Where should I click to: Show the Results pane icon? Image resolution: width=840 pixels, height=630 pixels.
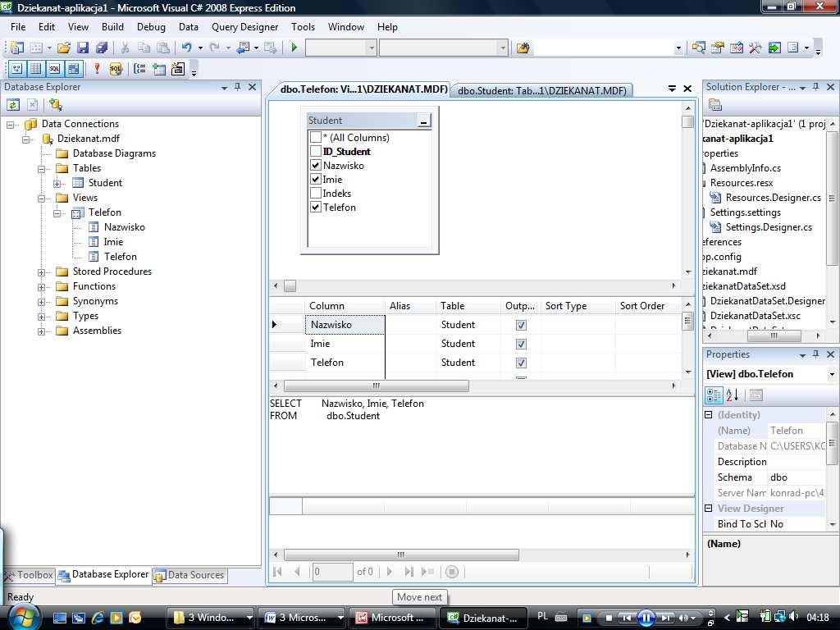[x=73, y=69]
